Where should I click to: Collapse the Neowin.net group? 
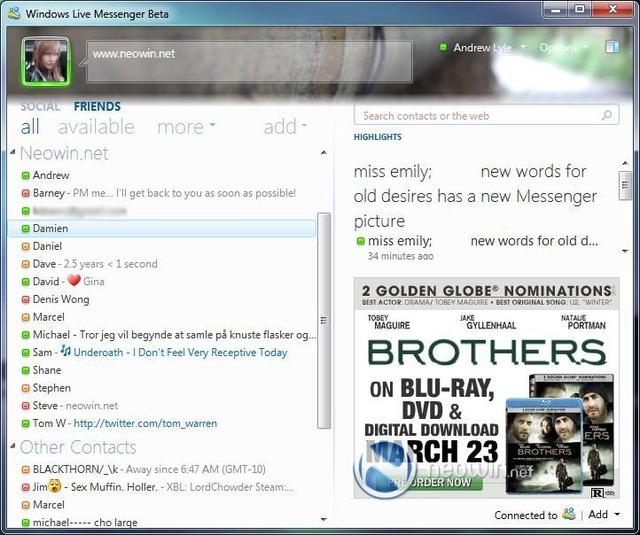click(13, 152)
